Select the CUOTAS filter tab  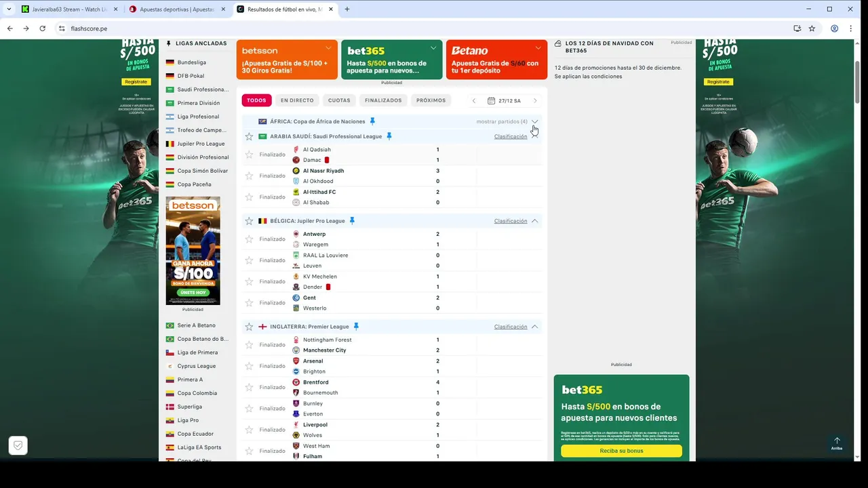tap(339, 100)
